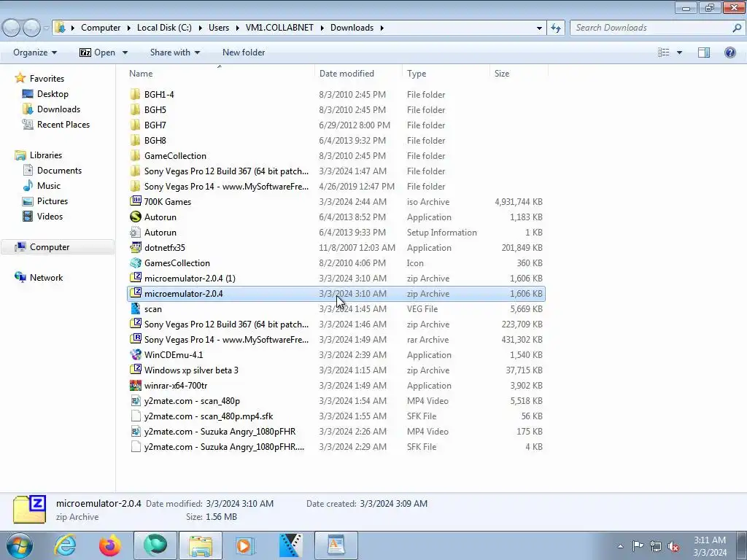Select y2mate.com - Suzuka Angry_1080pFHR MP4 video
Screen dimensions: 747x560
[x=220, y=432]
